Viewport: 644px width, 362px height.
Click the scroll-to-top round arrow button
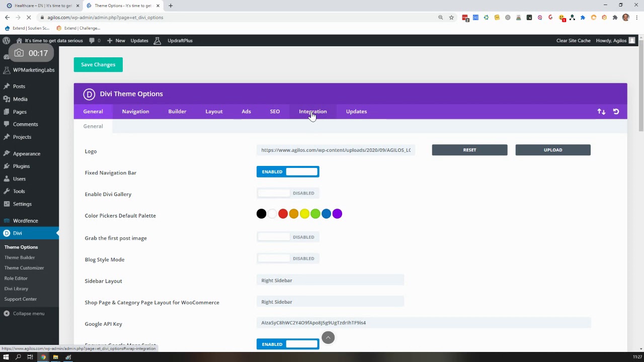point(328,338)
